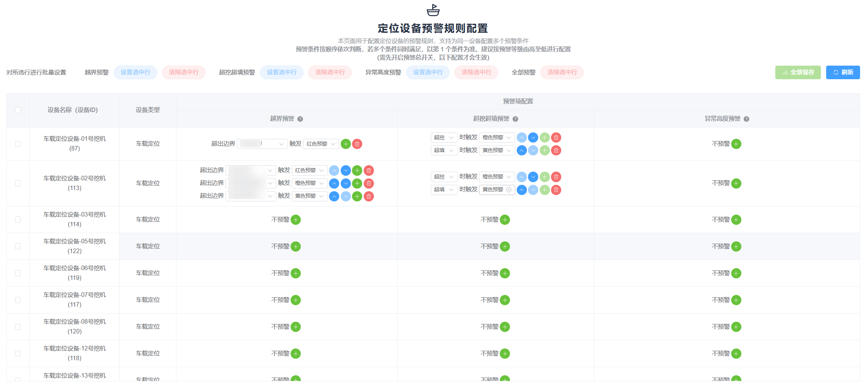Add 异常高度预警 rule for 车载定位设备-01号挖机
The width and height of the screenshot is (868, 387).
(x=736, y=144)
